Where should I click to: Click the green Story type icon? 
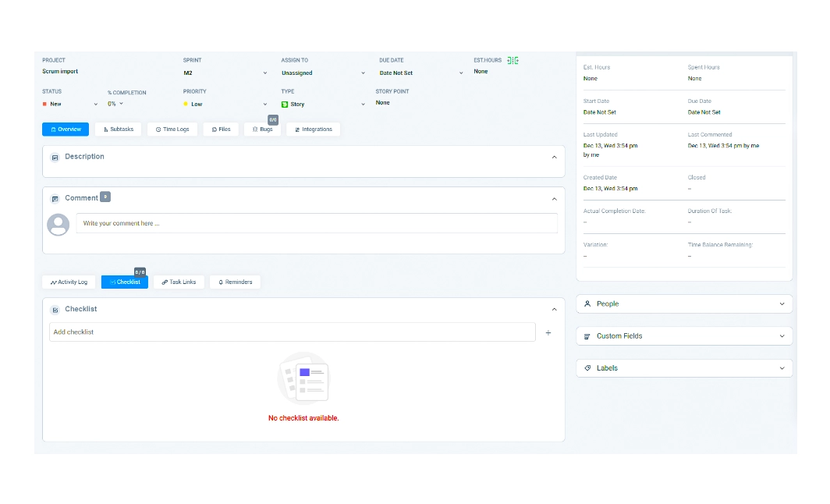click(285, 104)
